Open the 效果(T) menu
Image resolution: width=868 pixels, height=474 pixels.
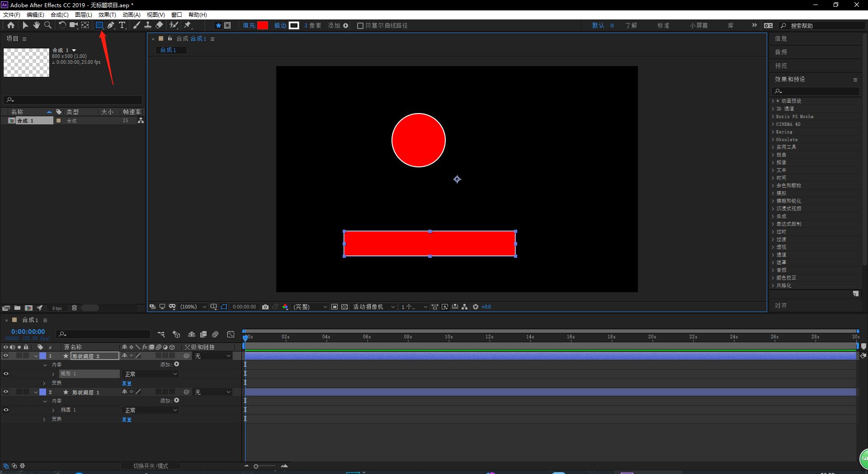107,15
